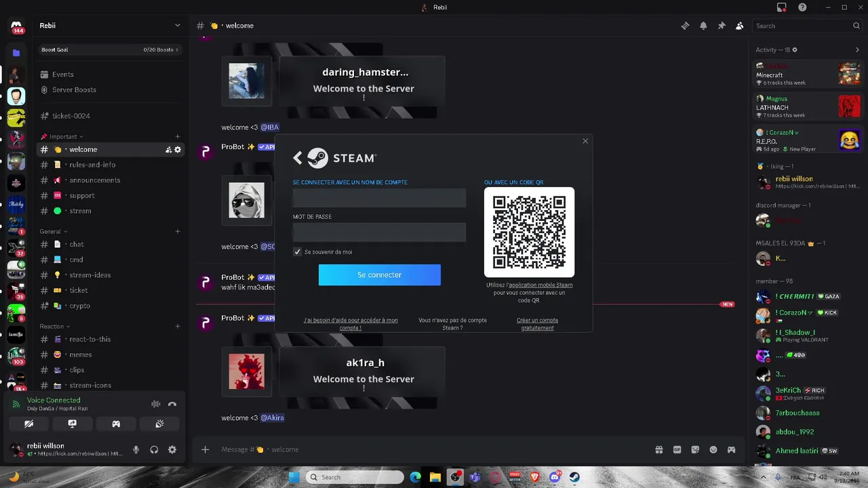Open the ticket-0024 channel

[x=111, y=116]
